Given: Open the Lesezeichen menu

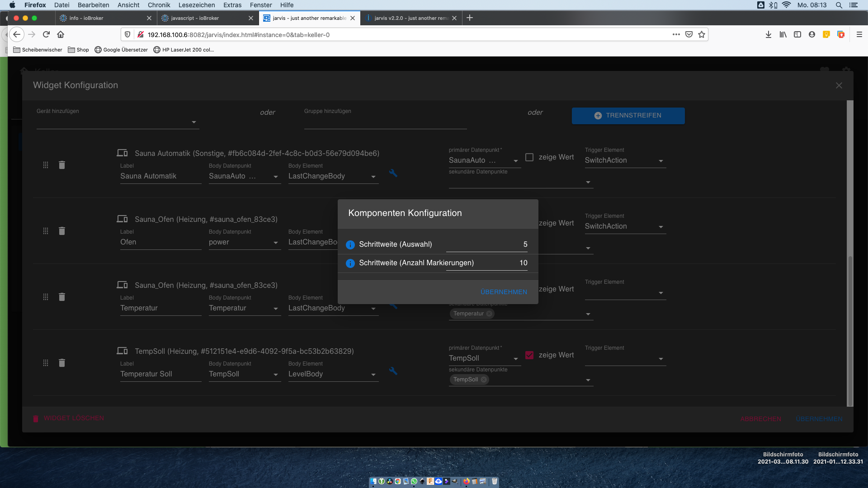Looking at the screenshot, I should [197, 5].
